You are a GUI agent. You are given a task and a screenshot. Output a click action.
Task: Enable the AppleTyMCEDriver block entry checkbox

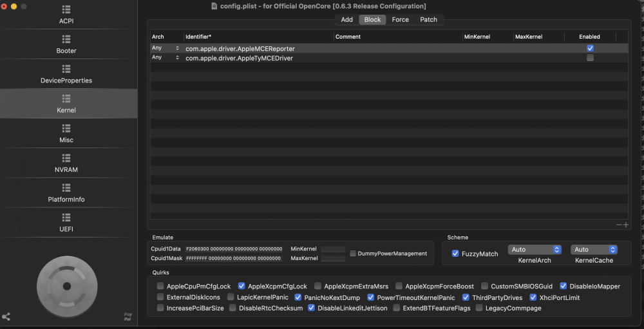pos(590,58)
